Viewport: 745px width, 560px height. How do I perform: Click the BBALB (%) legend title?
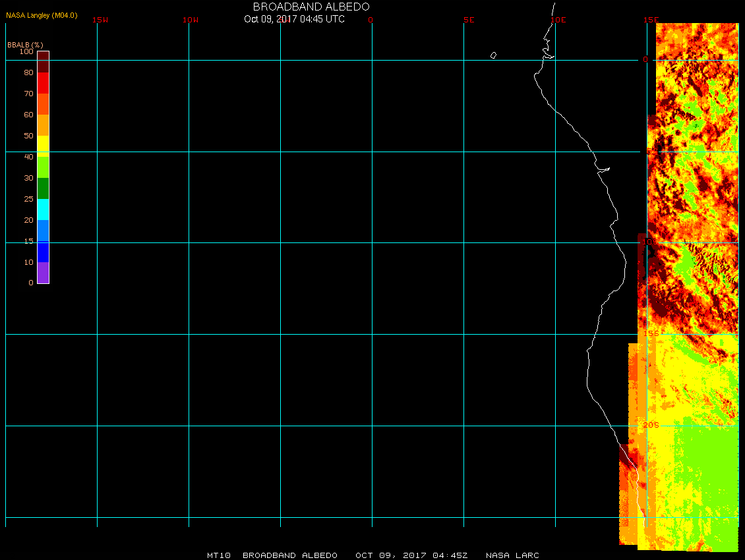[x=25, y=45]
